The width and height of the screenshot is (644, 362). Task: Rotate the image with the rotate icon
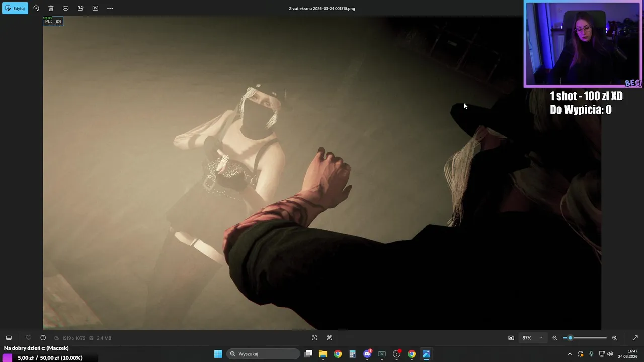click(36, 8)
